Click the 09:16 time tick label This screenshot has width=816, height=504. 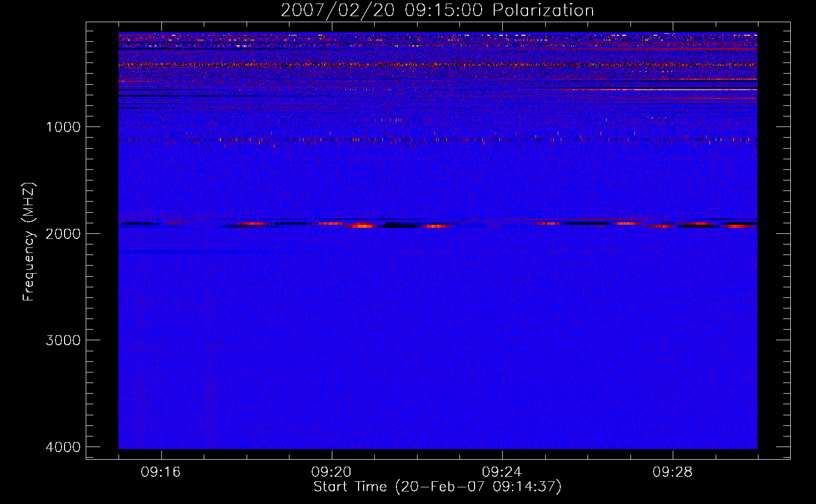tap(161, 472)
